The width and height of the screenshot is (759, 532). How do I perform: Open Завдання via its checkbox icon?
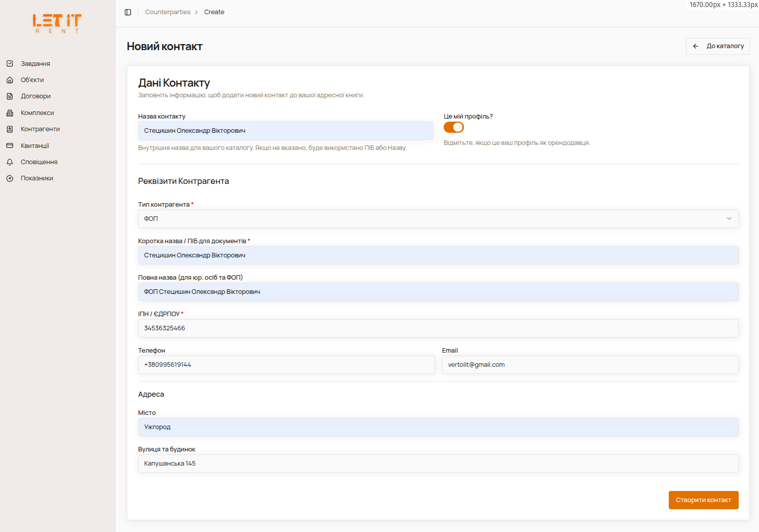click(10, 64)
